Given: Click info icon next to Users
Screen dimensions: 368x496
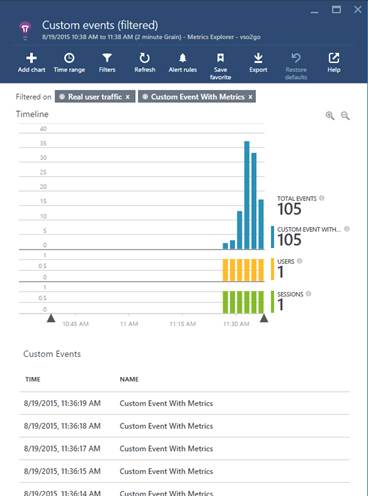Looking at the screenshot, I should click(299, 261).
